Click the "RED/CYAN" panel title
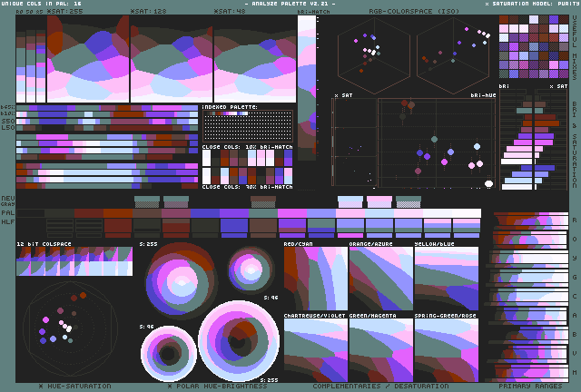This screenshot has width=581, height=392. [299, 244]
